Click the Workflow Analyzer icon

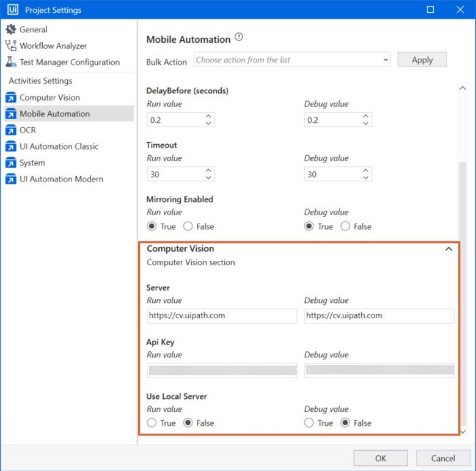tap(11, 46)
